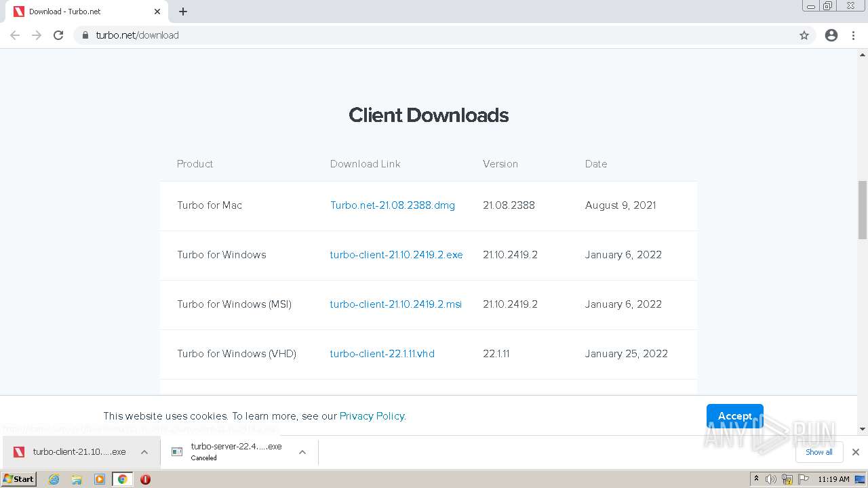Image resolution: width=868 pixels, height=488 pixels.
Task: Click the site padlock icon
Action: coord(85,35)
